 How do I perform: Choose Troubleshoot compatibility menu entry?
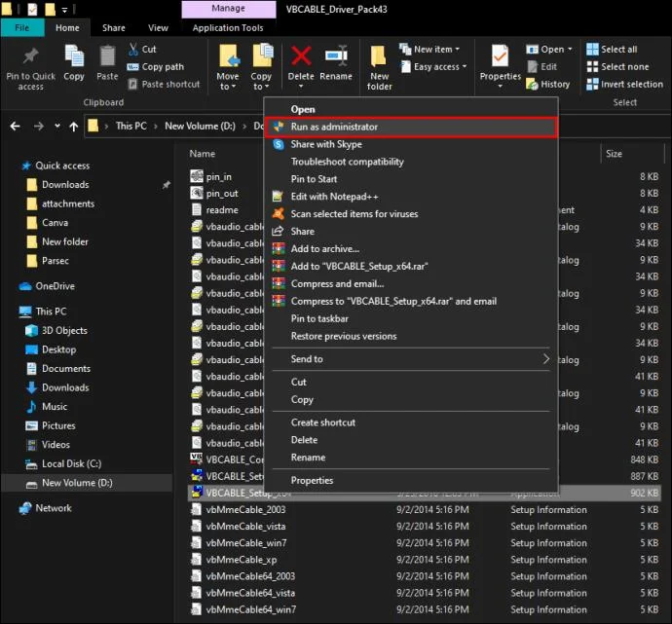[x=411, y=162]
